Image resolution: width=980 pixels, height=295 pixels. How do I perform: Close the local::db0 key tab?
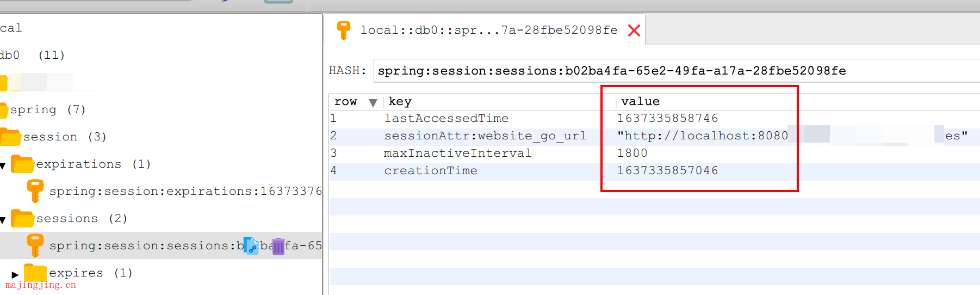point(634,30)
